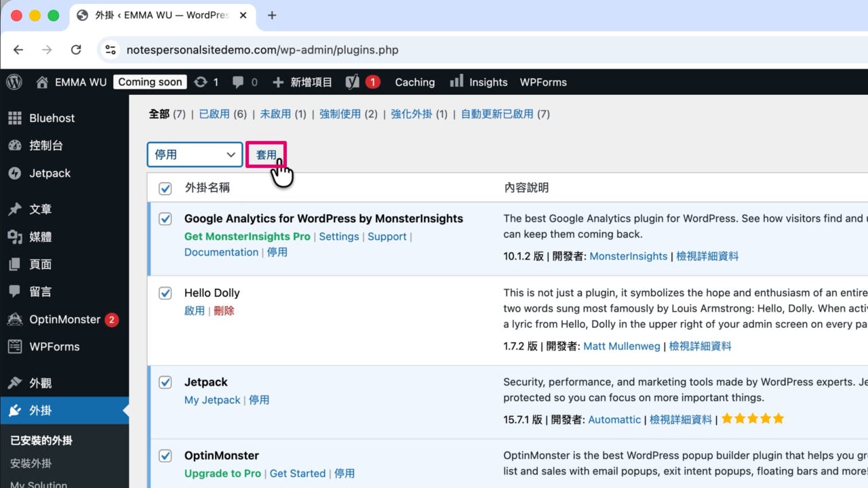868x488 pixels.
Task: Click 刪除 under Hello Dolly
Action: [224, 310]
